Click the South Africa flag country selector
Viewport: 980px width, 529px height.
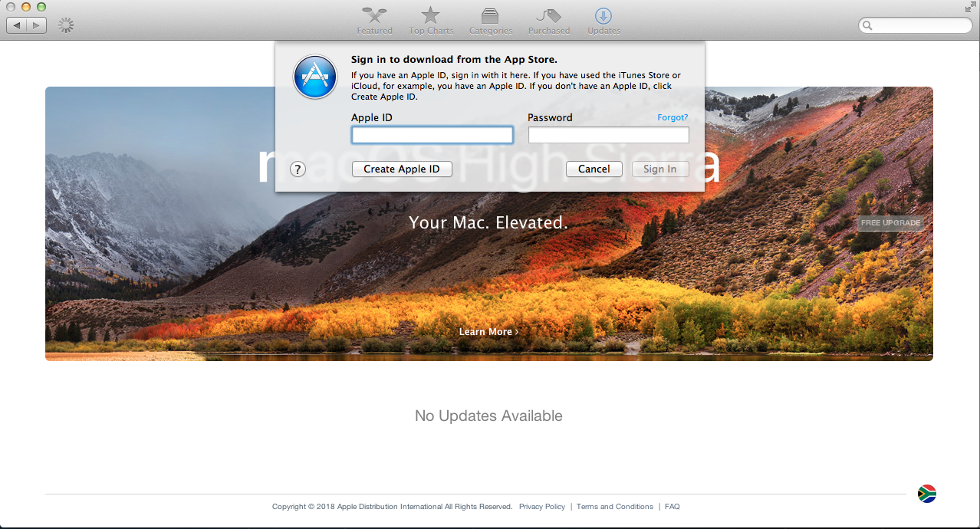(x=927, y=493)
